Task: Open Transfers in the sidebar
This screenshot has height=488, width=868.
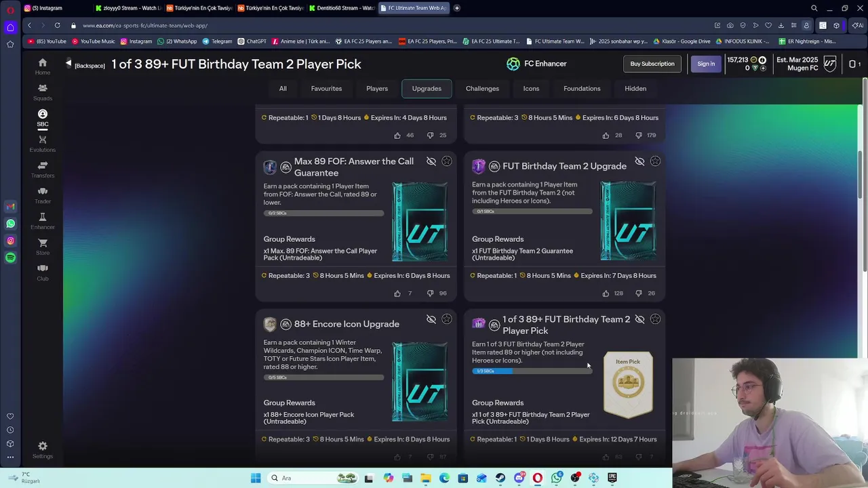Action: [x=42, y=169]
